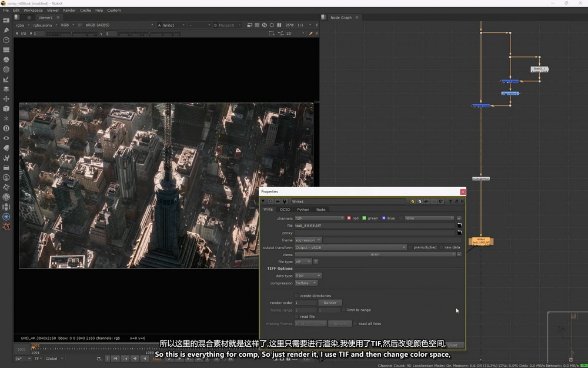Open the output transform Output - sRGB dropdown

pos(350,247)
